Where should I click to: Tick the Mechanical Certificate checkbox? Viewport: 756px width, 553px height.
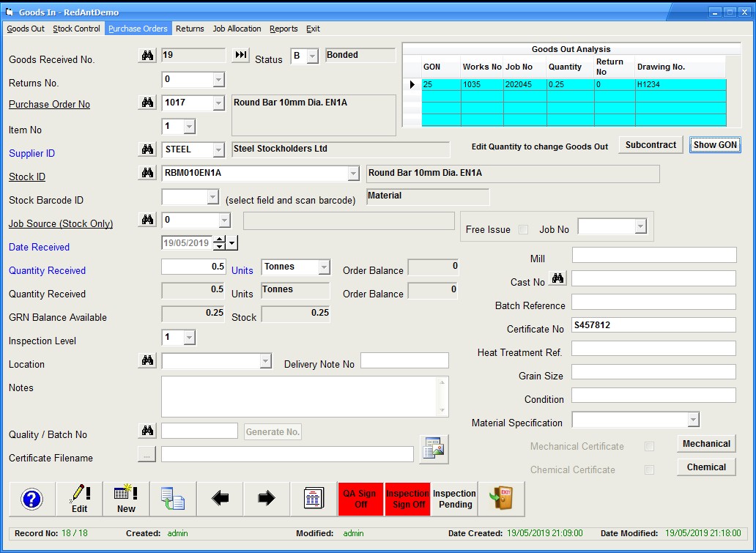649,446
